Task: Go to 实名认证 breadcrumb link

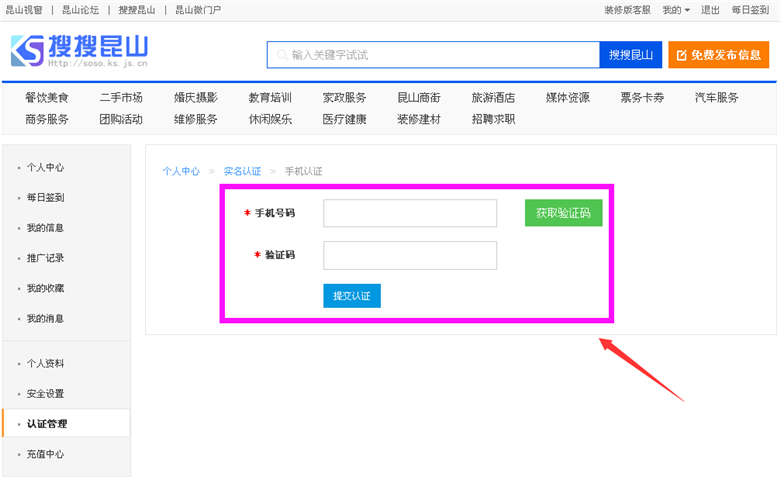Action: point(242,172)
